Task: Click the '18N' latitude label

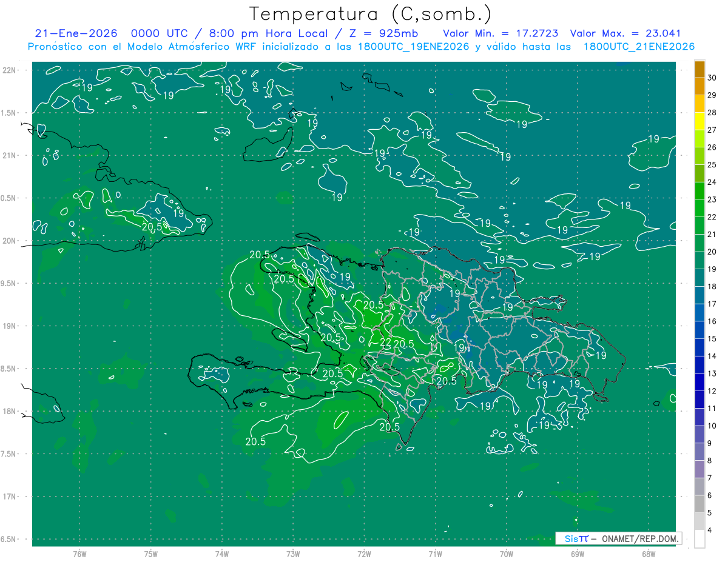Action: point(10,412)
